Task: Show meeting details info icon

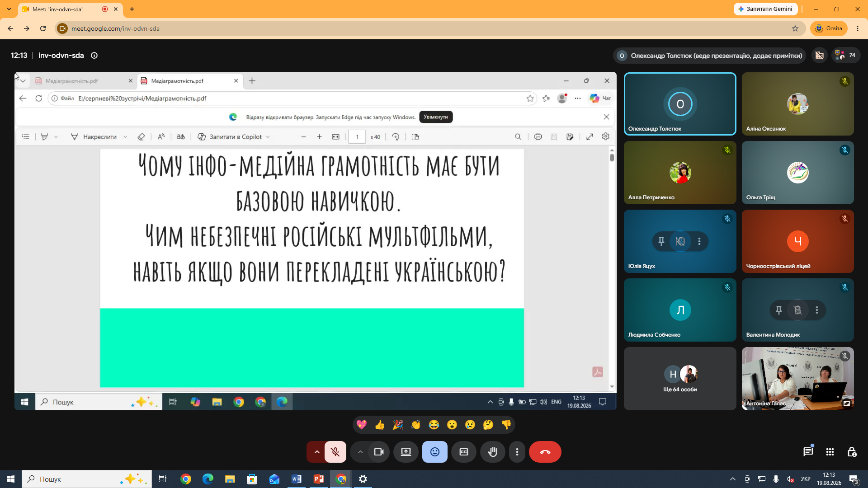Action: (x=94, y=56)
